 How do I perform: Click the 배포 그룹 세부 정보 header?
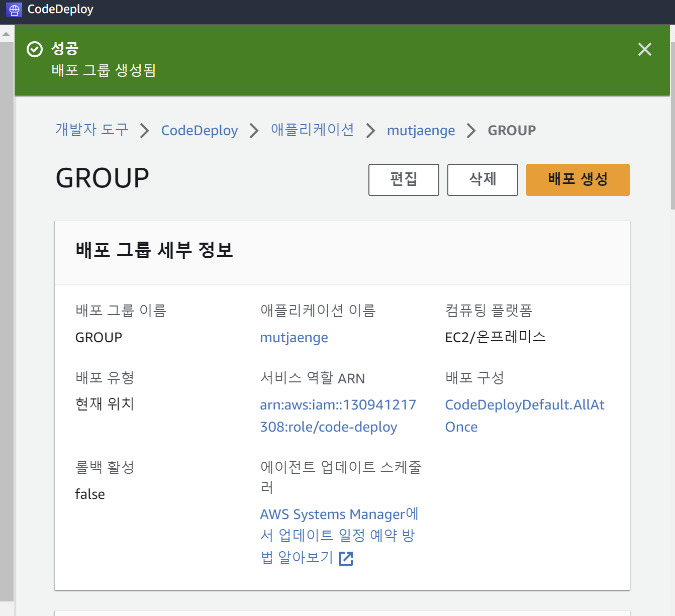click(x=154, y=250)
